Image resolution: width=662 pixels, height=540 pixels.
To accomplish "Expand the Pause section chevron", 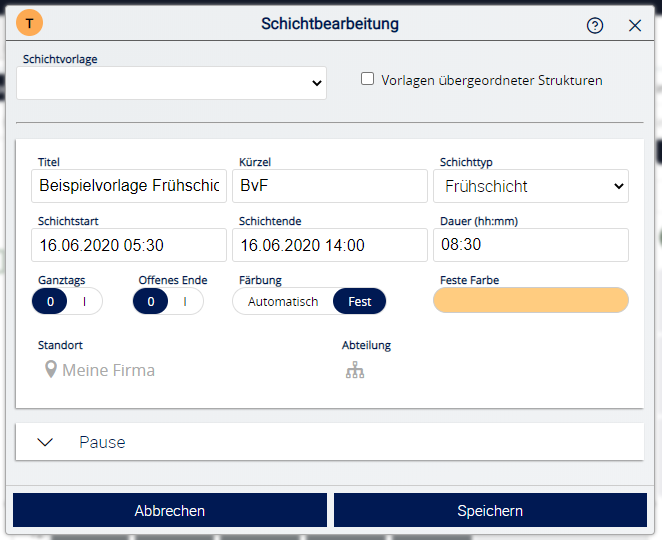I will pos(45,442).
